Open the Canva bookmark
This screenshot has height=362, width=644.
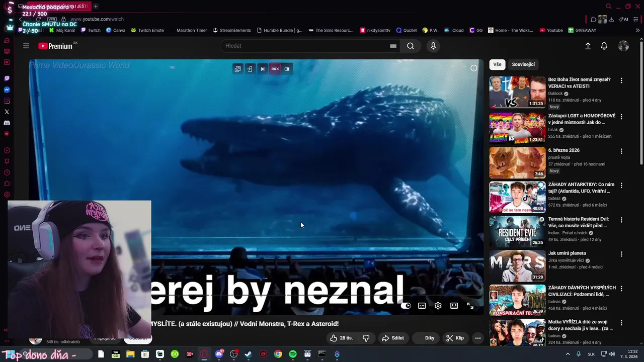[115, 30]
